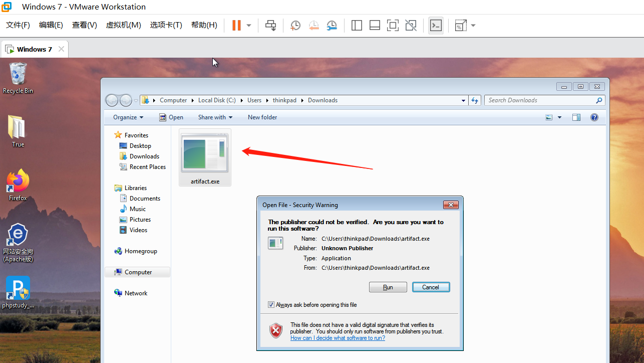Select the True folder on desktop
The image size is (644, 363).
pos(18,131)
